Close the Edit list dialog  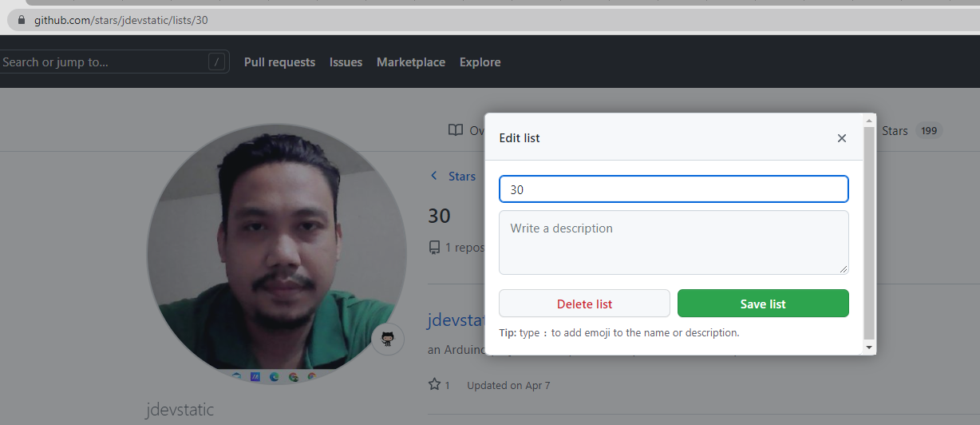click(x=841, y=138)
